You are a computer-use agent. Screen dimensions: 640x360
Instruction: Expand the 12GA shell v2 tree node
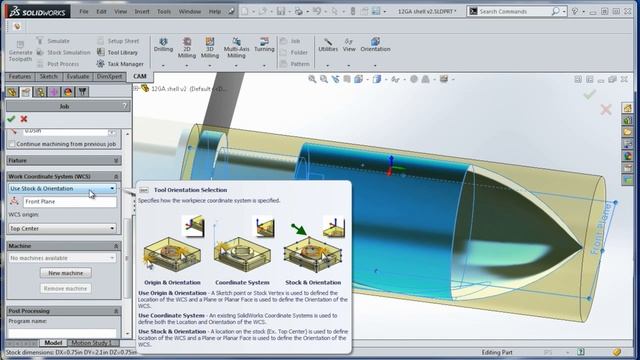[x=136, y=88]
